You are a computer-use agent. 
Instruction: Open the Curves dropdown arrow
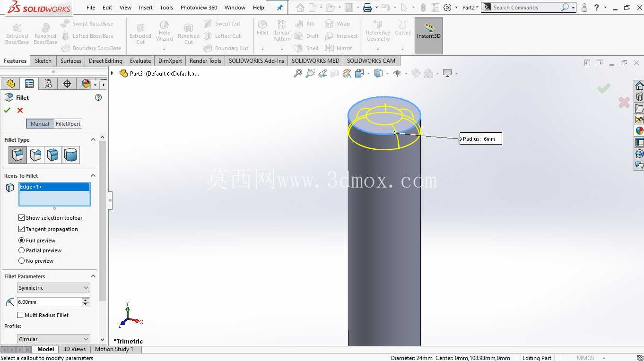point(402,49)
